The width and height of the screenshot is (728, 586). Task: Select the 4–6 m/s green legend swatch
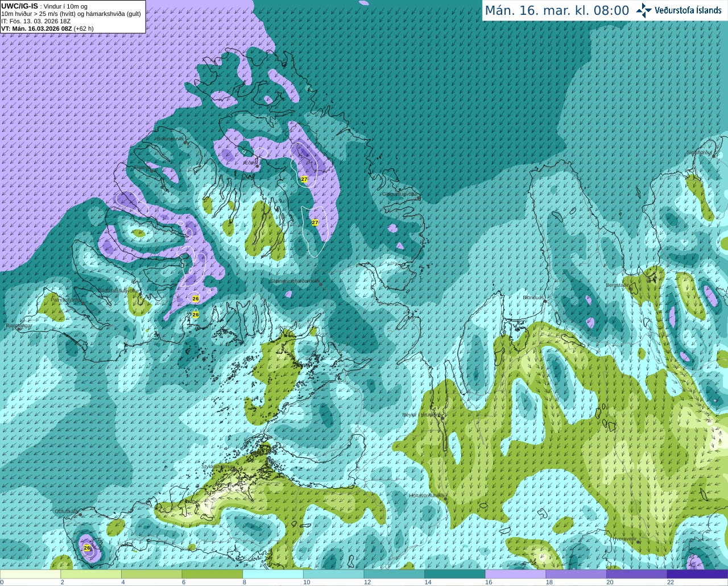pyautogui.click(x=152, y=574)
